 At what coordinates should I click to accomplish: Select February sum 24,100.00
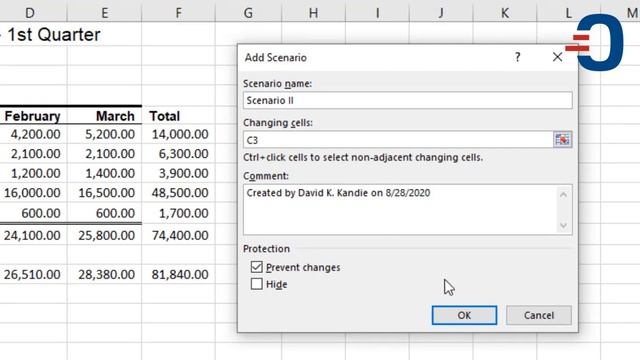click(33, 236)
